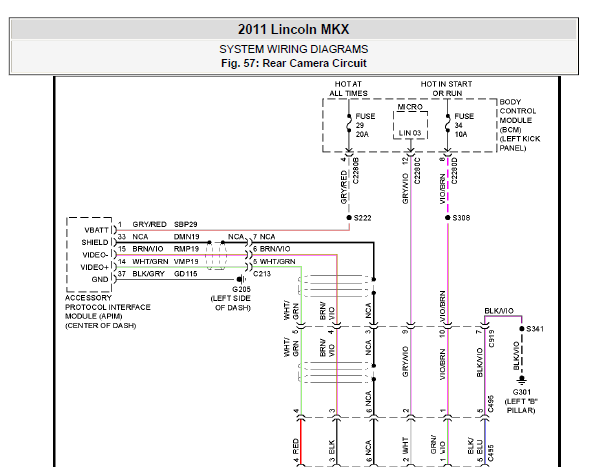The image size is (600, 467).
Task: Click the "VIDEO-" pin label
Action: coord(95,255)
